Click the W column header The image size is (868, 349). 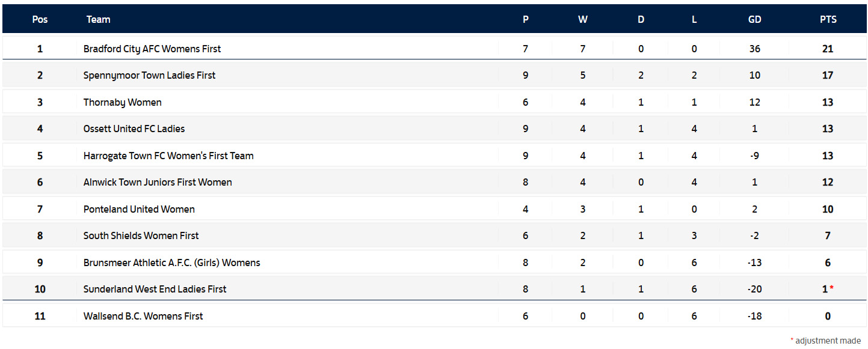pos(582,19)
